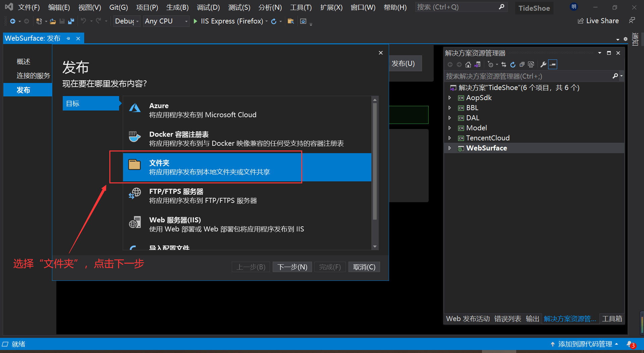The height and width of the screenshot is (353, 644).
Task: Click the 取消(C) button
Action: pos(364,267)
